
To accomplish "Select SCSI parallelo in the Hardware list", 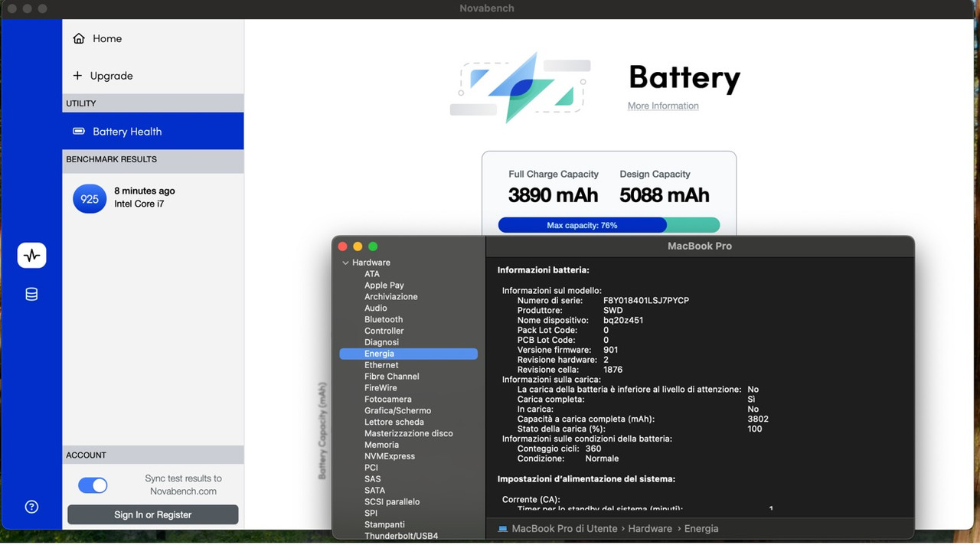I will (x=392, y=502).
